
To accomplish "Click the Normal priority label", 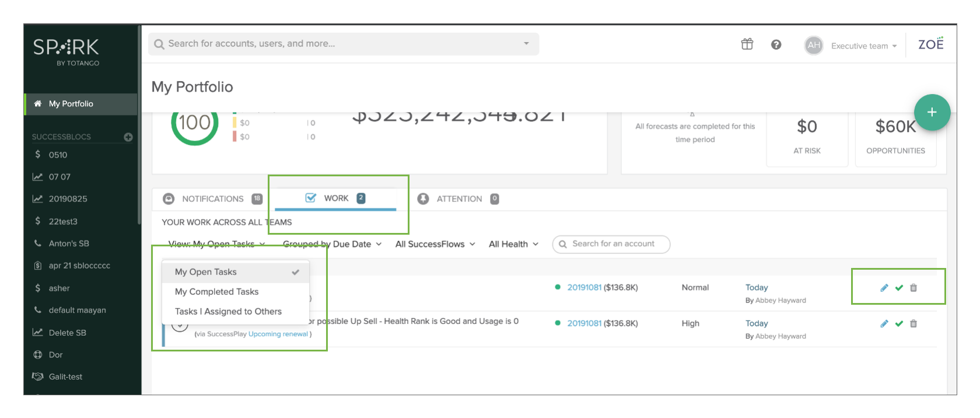I will click(x=695, y=288).
